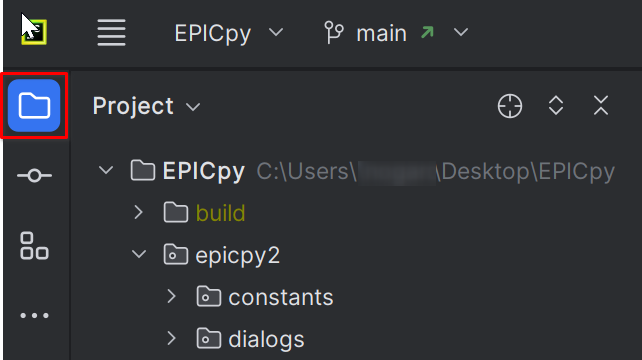Open the Project tool window folder icon
The height and width of the screenshot is (360, 642).
pyautogui.click(x=34, y=105)
